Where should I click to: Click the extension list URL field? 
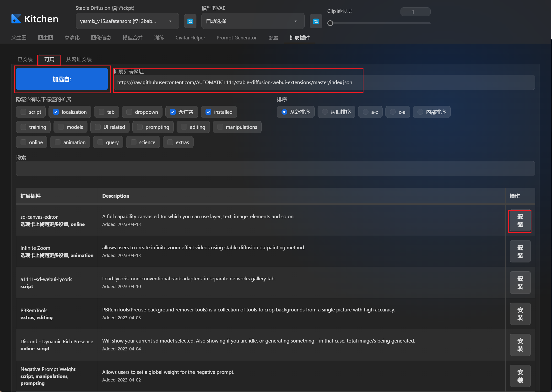pos(324,82)
